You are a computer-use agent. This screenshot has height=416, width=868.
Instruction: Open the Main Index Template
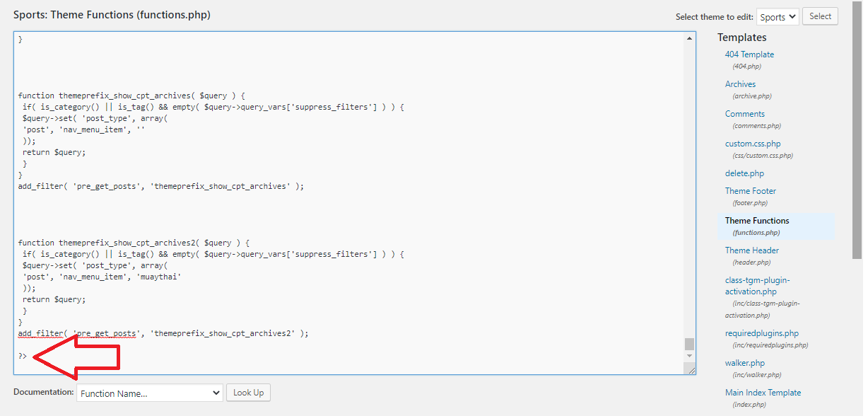coord(763,393)
